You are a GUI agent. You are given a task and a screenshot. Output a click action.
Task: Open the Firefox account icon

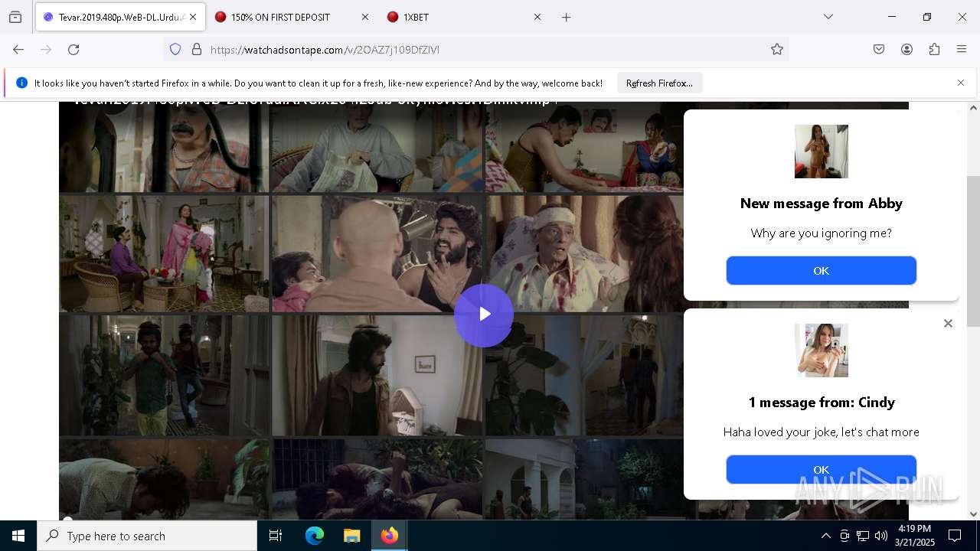[x=906, y=49]
